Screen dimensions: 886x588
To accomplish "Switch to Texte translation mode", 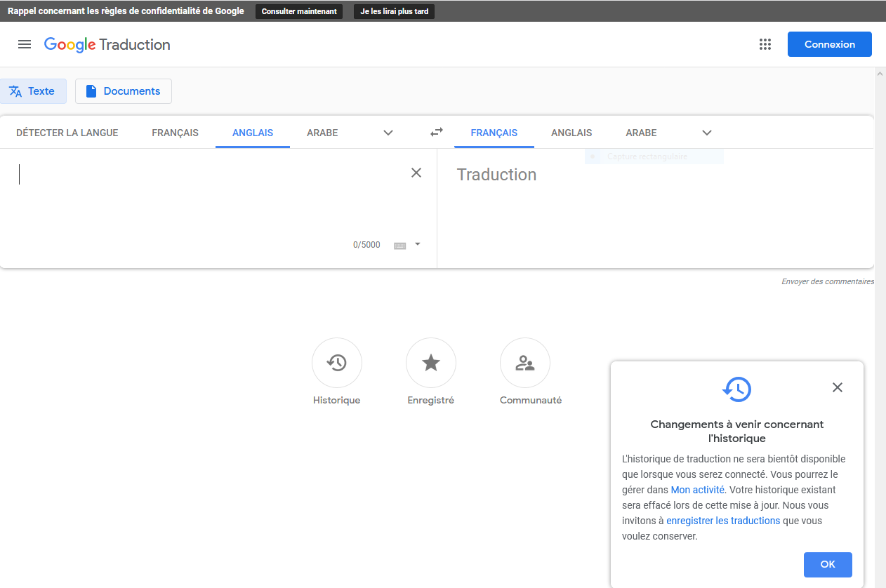I will (33, 91).
